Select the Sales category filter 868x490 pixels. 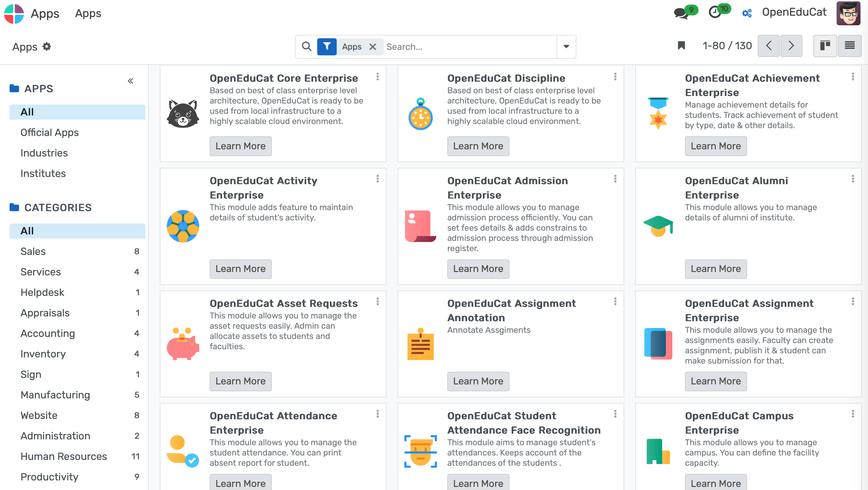click(33, 251)
